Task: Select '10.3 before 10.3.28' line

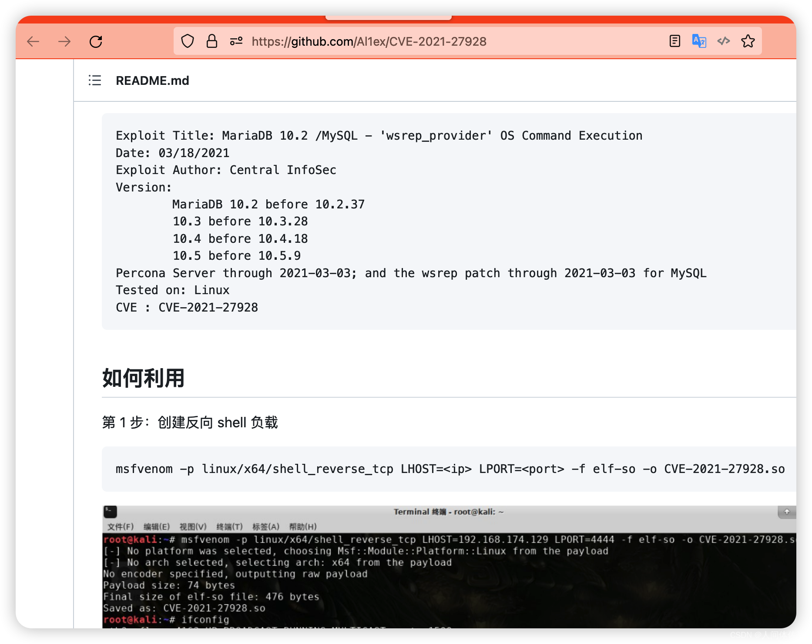Action: 240,221
